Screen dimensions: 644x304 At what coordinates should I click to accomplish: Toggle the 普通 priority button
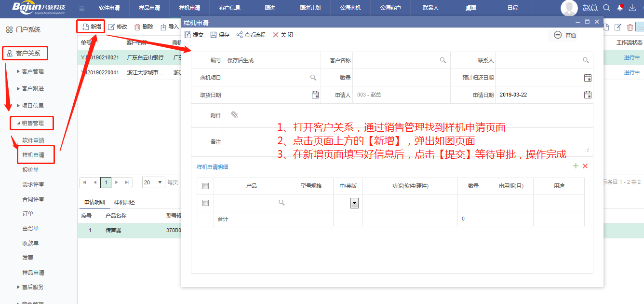coord(565,35)
